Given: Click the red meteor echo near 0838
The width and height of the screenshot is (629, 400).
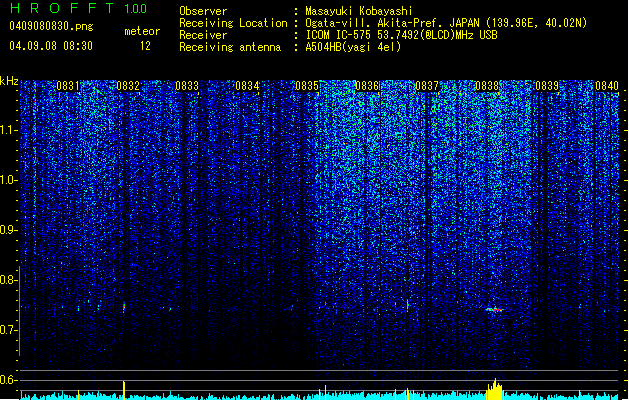Looking at the screenshot, I should (495, 310).
